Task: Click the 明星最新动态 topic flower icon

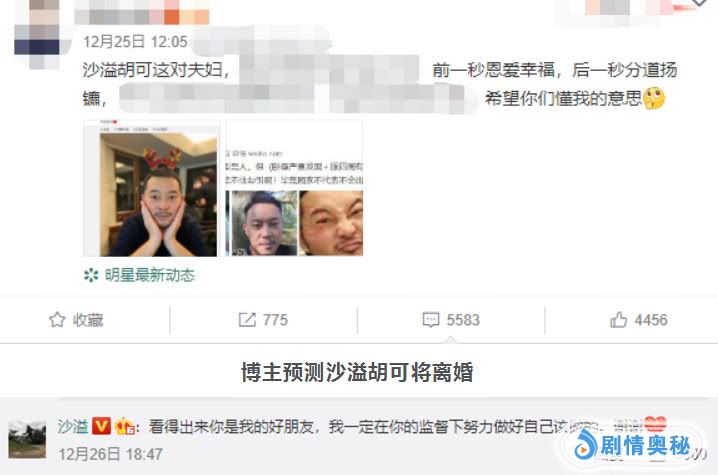Action: (x=91, y=275)
